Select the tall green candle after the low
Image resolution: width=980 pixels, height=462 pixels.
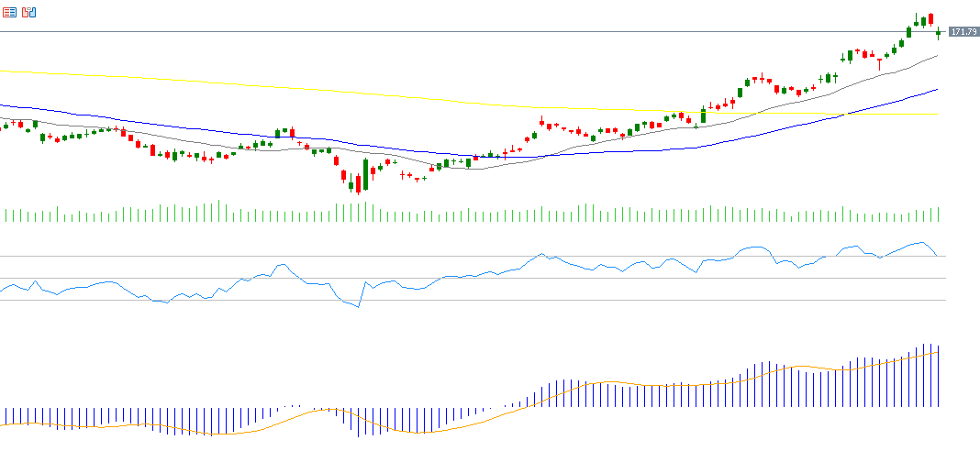click(365, 174)
